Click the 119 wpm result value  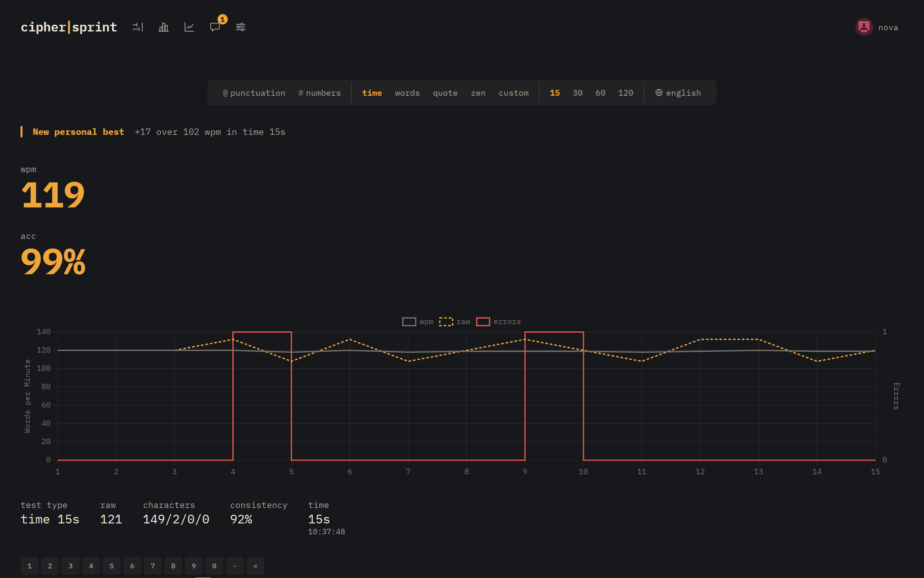click(x=53, y=195)
